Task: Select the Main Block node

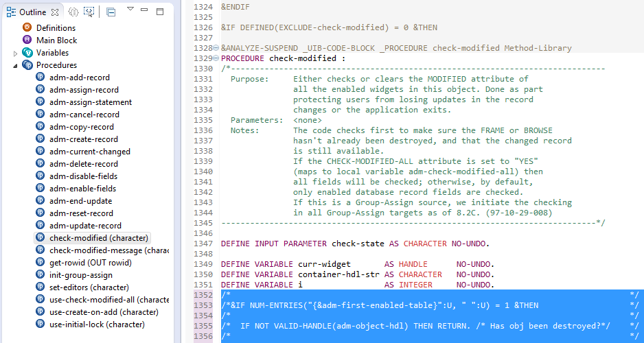Action: (57, 40)
